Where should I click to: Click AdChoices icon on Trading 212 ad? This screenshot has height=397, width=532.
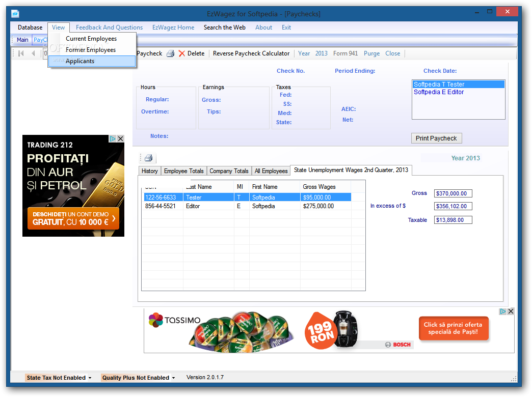click(113, 138)
